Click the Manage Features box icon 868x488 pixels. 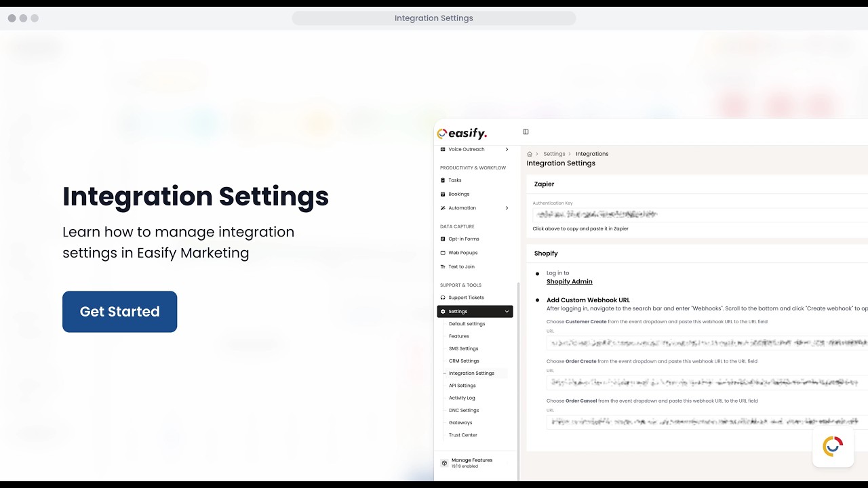pos(444,463)
